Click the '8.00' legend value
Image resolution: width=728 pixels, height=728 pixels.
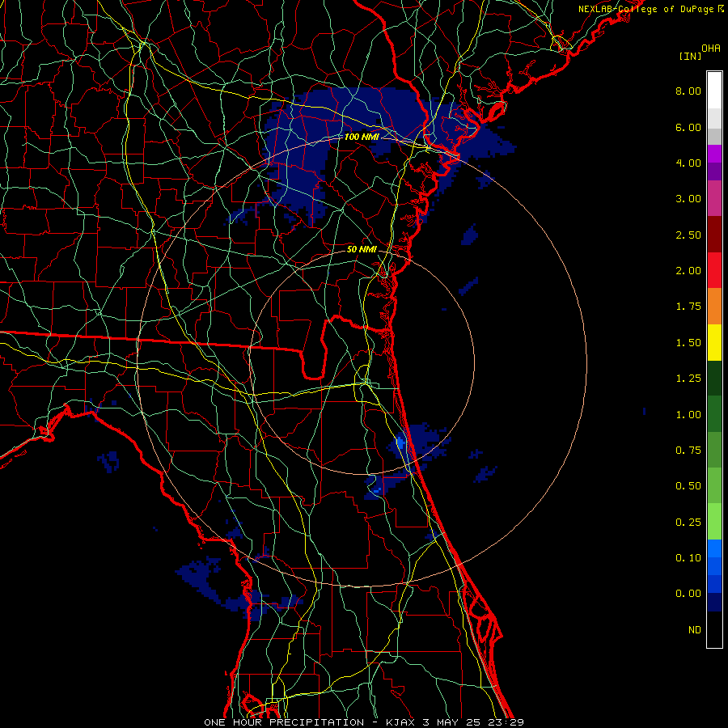tap(688, 91)
